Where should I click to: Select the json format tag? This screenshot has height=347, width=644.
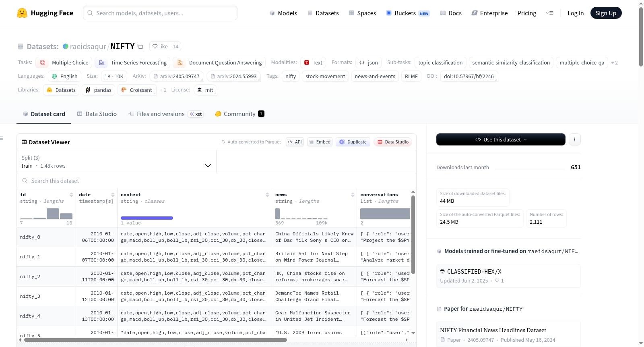click(368, 62)
